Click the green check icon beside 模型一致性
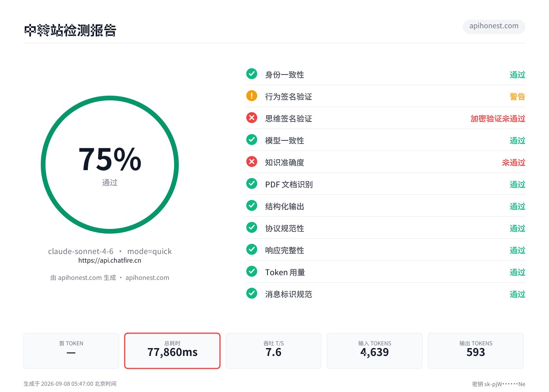This screenshot has height=392, width=549. click(252, 140)
